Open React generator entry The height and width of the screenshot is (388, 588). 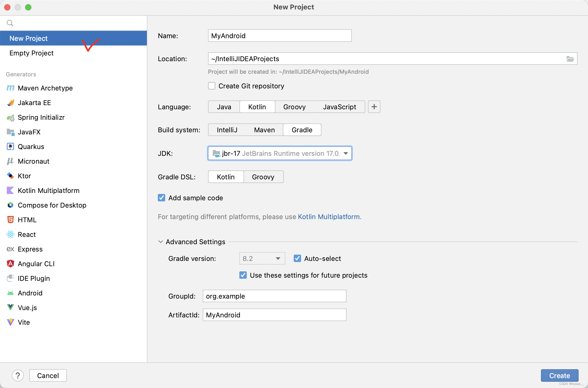pos(73,235)
